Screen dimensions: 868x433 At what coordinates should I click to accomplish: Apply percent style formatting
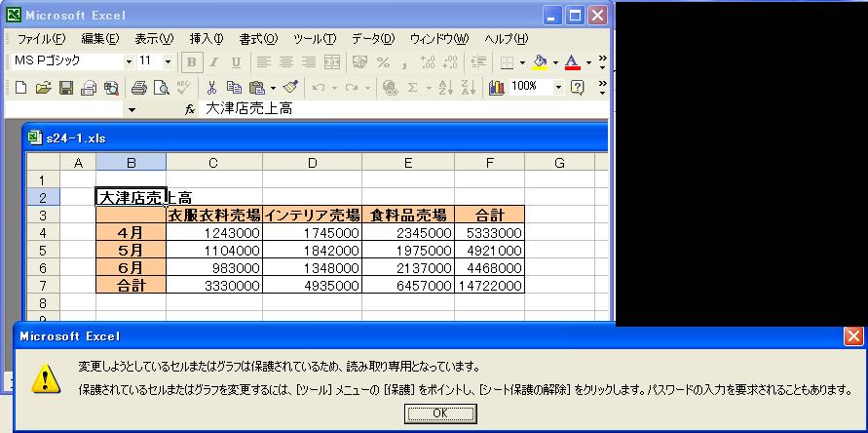[x=383, y=62]
